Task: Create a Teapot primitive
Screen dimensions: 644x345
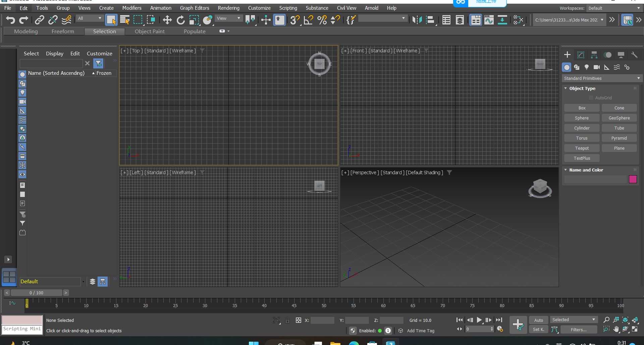Action: click(582, 148)
